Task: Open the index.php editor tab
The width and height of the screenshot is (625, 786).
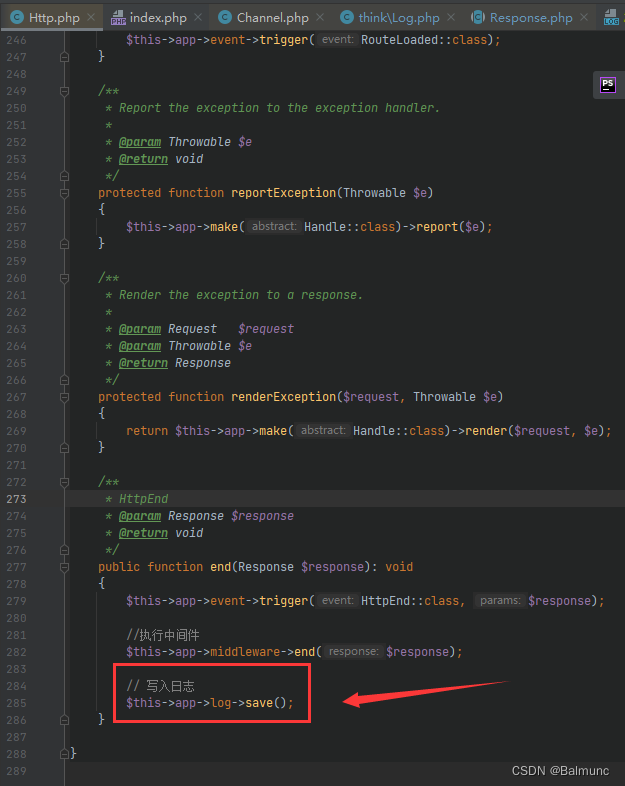Action: [156, 18]
